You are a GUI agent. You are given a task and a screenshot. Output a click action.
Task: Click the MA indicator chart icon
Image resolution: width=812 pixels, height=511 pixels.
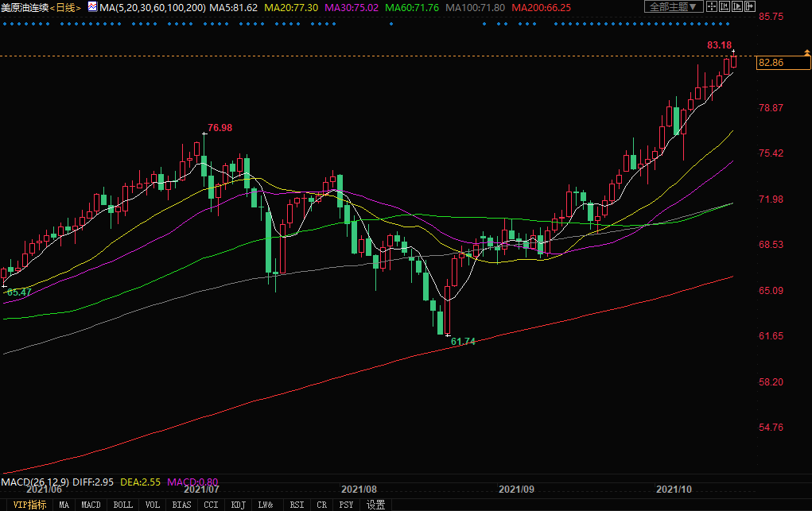tap(92, 7)
